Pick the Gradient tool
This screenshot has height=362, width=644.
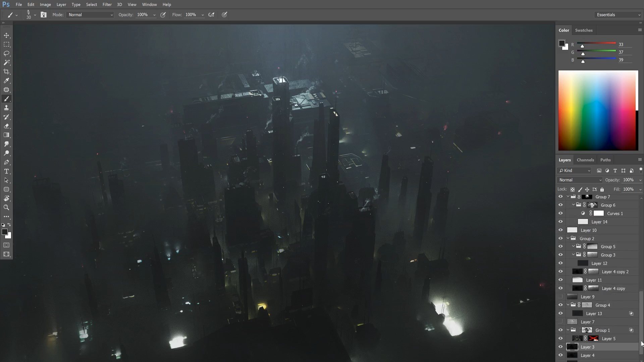point(6,135)
